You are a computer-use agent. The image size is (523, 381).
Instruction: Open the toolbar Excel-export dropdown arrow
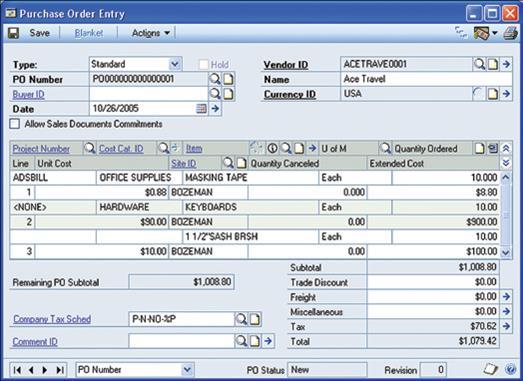(x=495, y=33)
